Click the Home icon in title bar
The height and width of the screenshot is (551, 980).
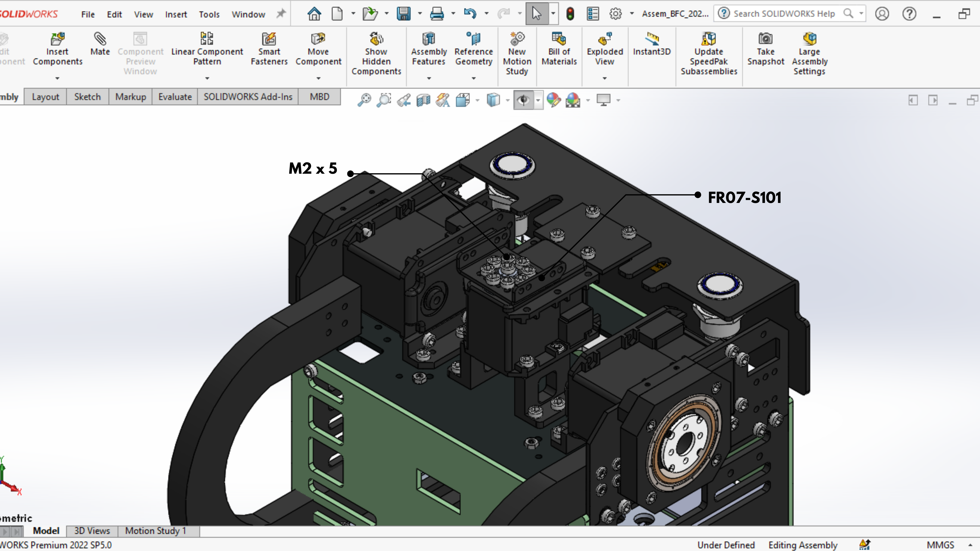[x=314, y=14]
